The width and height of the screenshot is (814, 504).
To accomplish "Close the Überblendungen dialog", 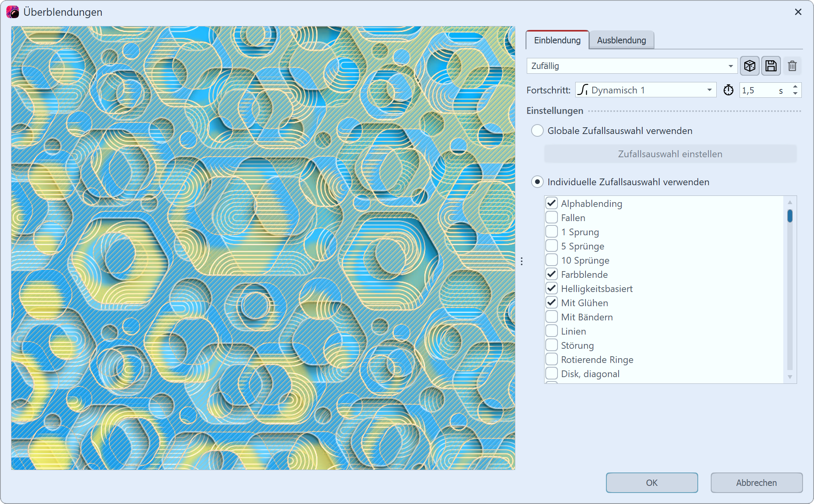I will 798,12.
